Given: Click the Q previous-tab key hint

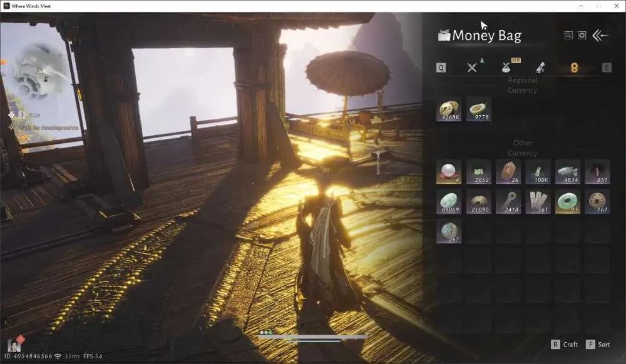Looking at the screenshot, I should [441, 68].
